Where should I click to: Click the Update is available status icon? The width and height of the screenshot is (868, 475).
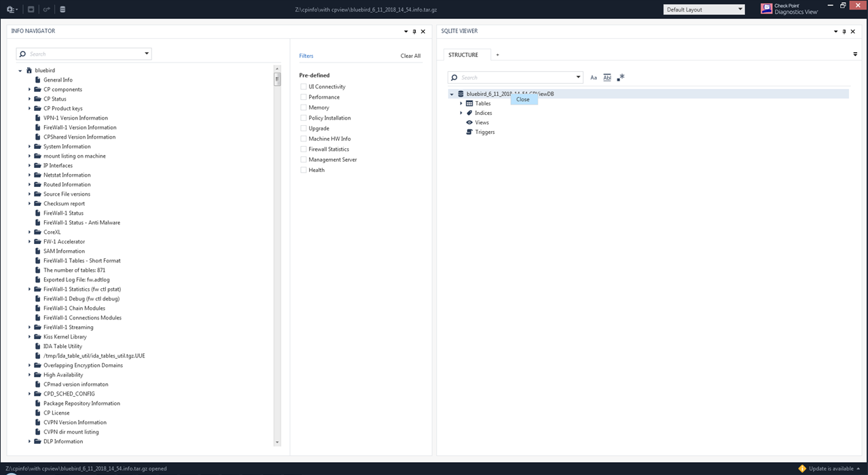(802, 468)
